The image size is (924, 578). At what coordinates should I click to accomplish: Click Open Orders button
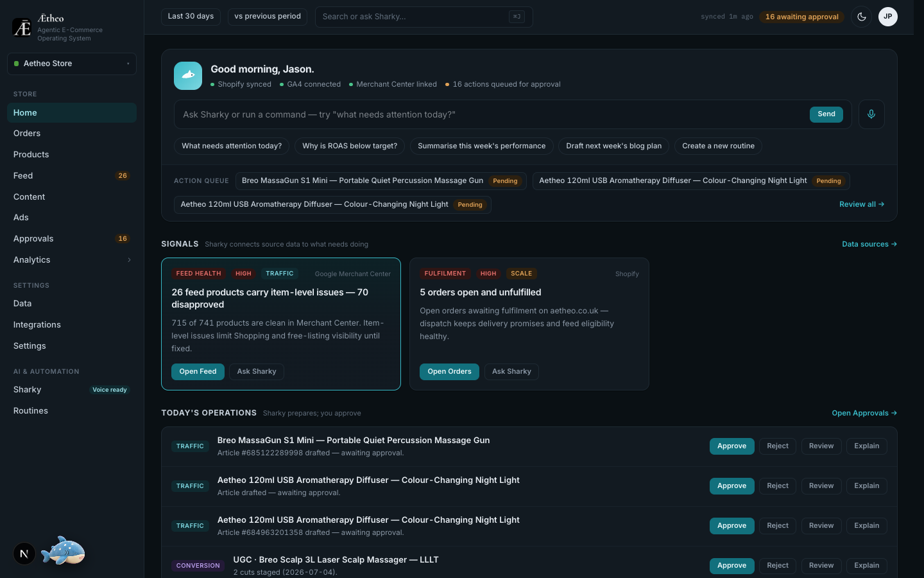coord(449,372)
